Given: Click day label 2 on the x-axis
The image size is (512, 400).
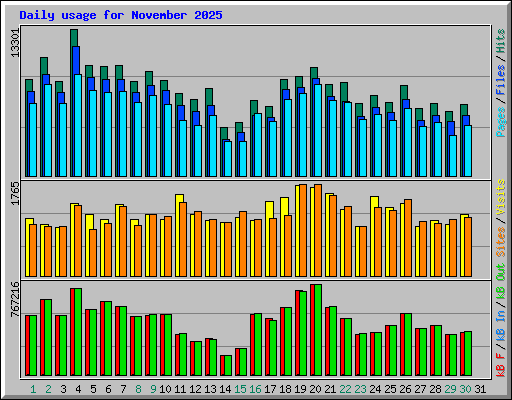Looking at the screenshot, I should click(48, 389).
